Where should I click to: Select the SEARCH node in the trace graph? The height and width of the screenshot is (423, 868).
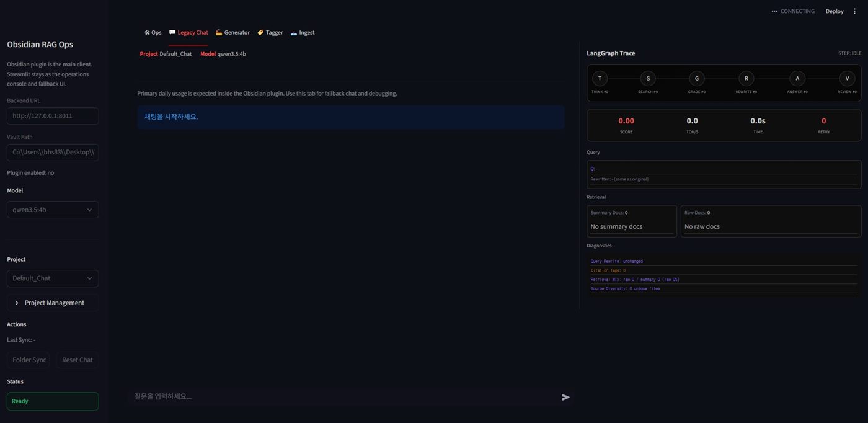[x=647, y=78]
